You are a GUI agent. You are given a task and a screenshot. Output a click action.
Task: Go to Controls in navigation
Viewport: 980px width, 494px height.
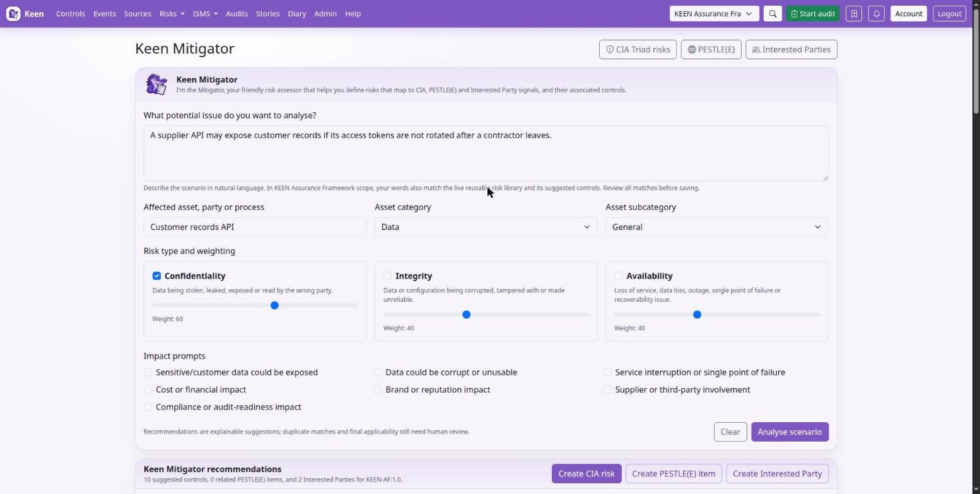click(x=71, y=14)
